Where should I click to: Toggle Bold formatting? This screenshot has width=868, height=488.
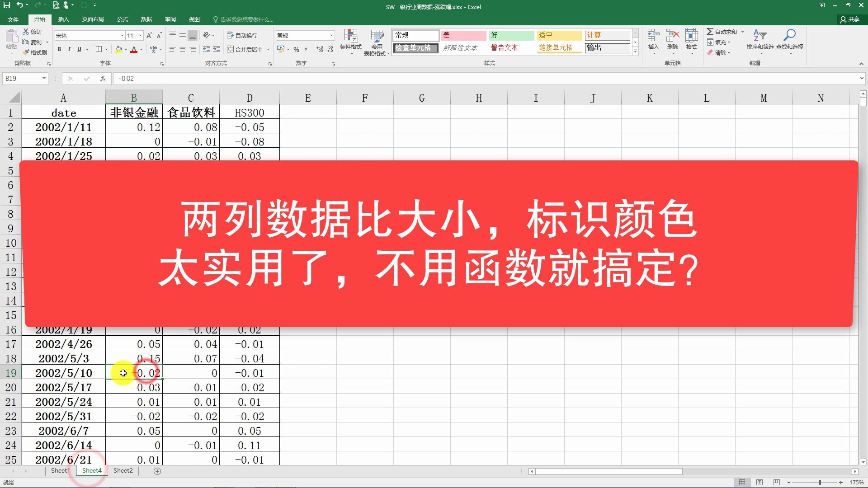(x=59, y=49)
